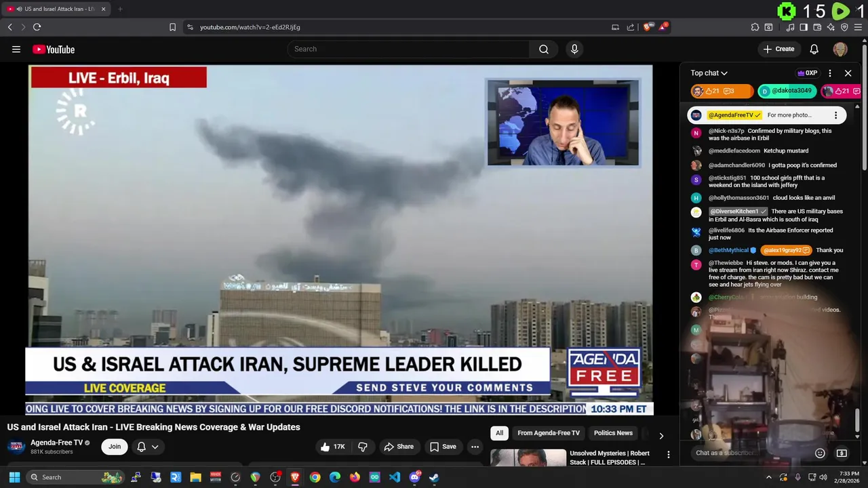
Task: Open the account avatar menu
Action: pos(840,49)
